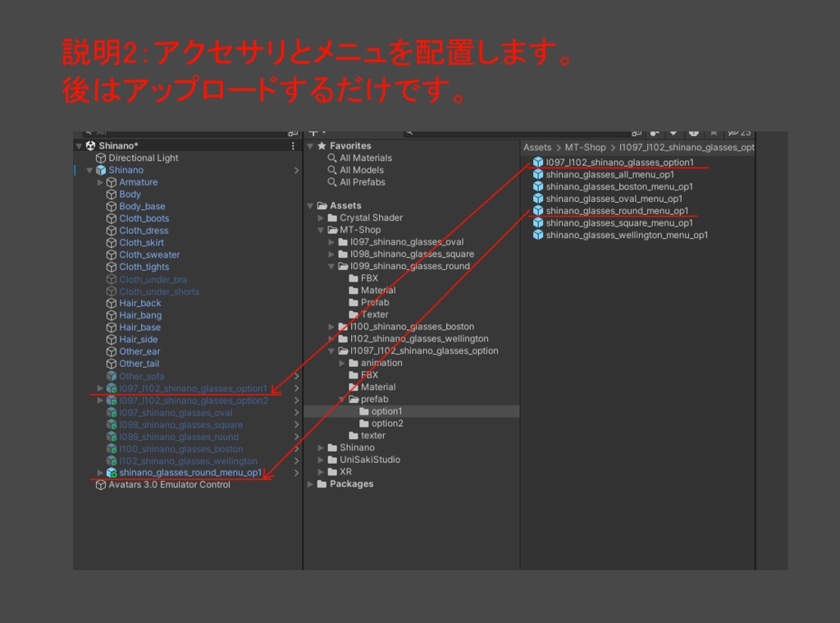This screenshot has width=840, height=623.
Task: Select the Shinano folder in Assets
Action: click(357, 447)
